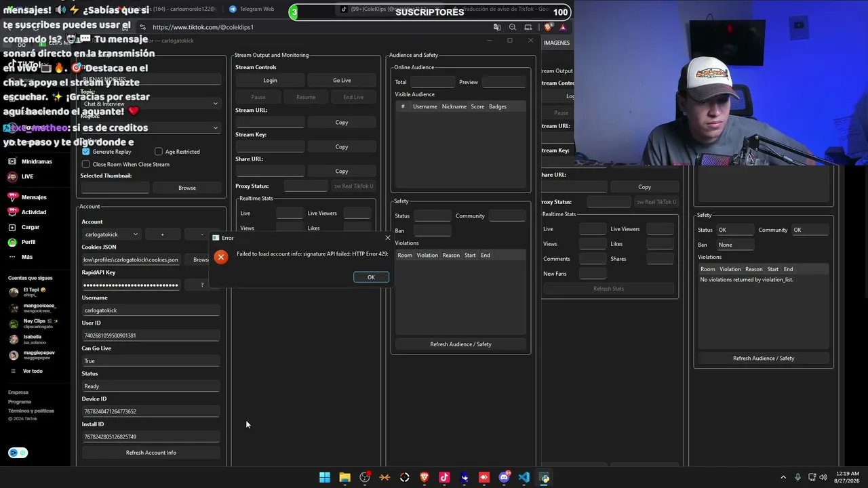Viewport: 868px width, 488px height.
Task: Click the red error icon in the dialog
Action: click(x=221, y=257)
